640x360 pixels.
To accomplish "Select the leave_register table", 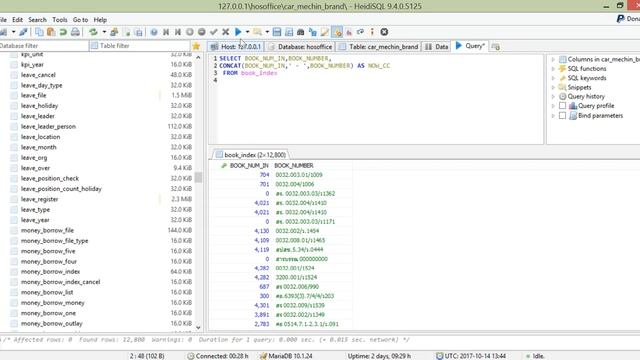I will 39,199.
